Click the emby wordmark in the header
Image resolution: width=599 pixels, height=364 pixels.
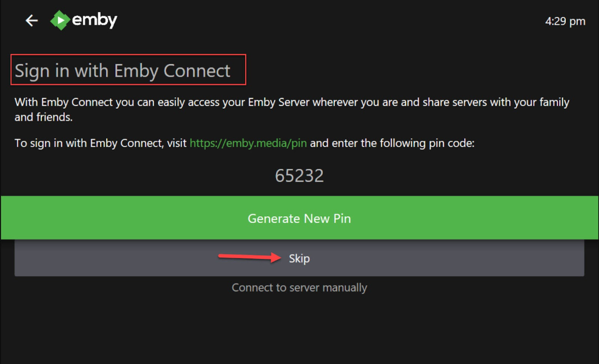[95, 20]
